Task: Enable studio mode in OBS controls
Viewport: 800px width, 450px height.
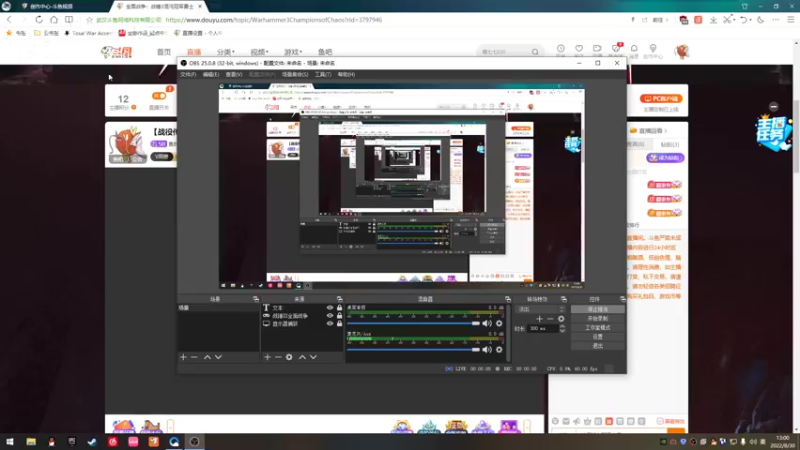Action: click(x=597, y=328)
